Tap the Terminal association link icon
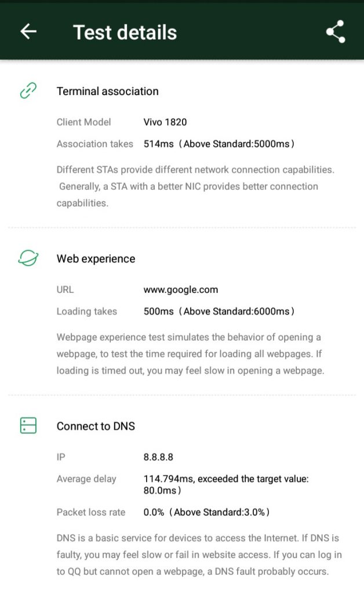 click(x=28, y=91)
